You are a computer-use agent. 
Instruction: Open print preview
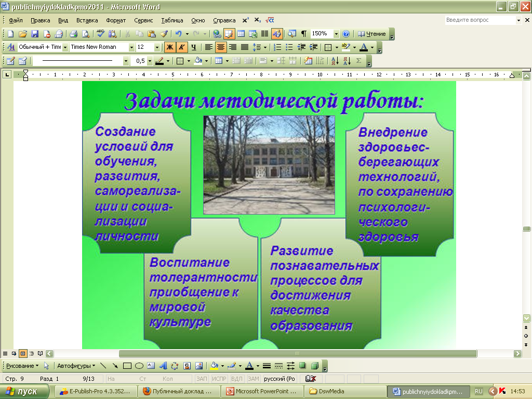86,34
